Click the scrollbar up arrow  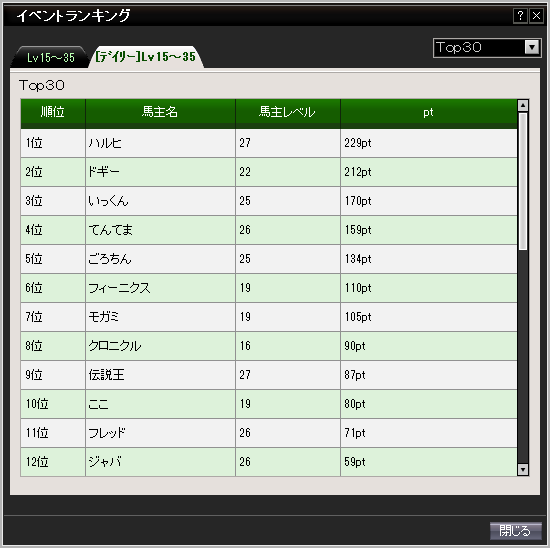point(523,105)
